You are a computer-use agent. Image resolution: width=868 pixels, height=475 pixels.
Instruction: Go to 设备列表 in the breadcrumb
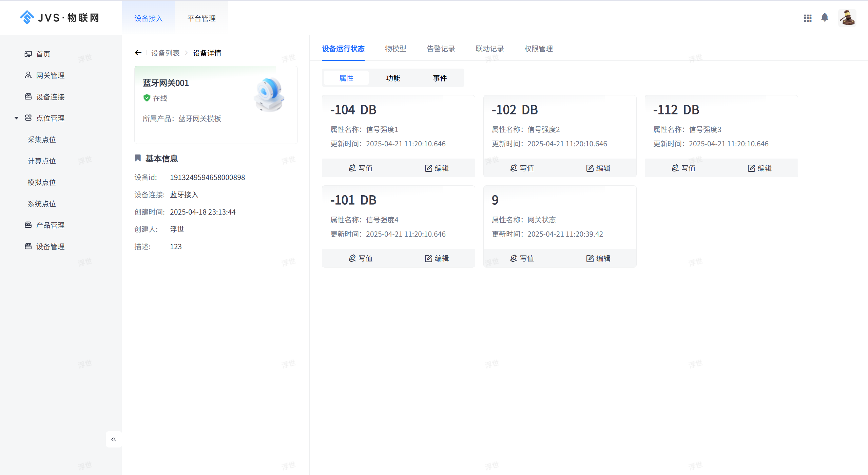165,53
